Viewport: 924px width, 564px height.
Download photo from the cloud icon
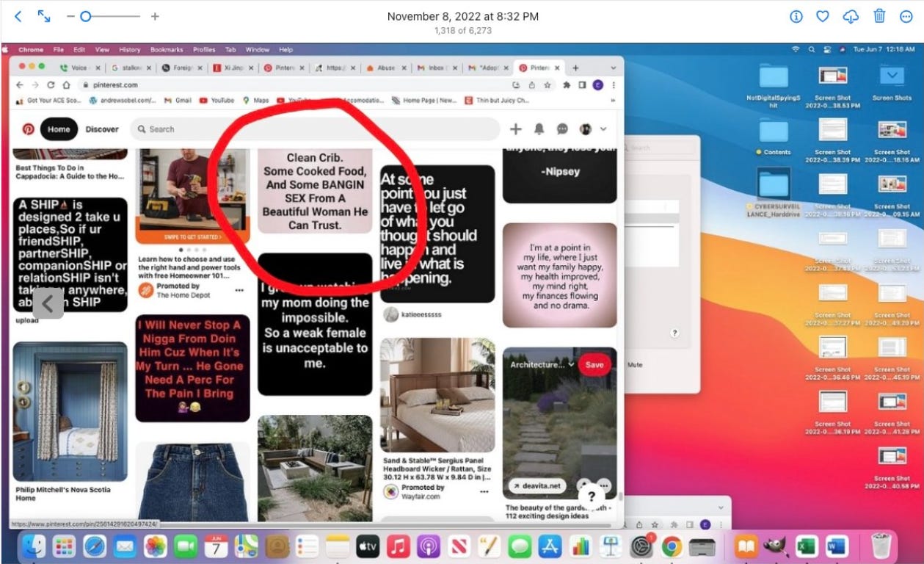click(x=851, y=16)
